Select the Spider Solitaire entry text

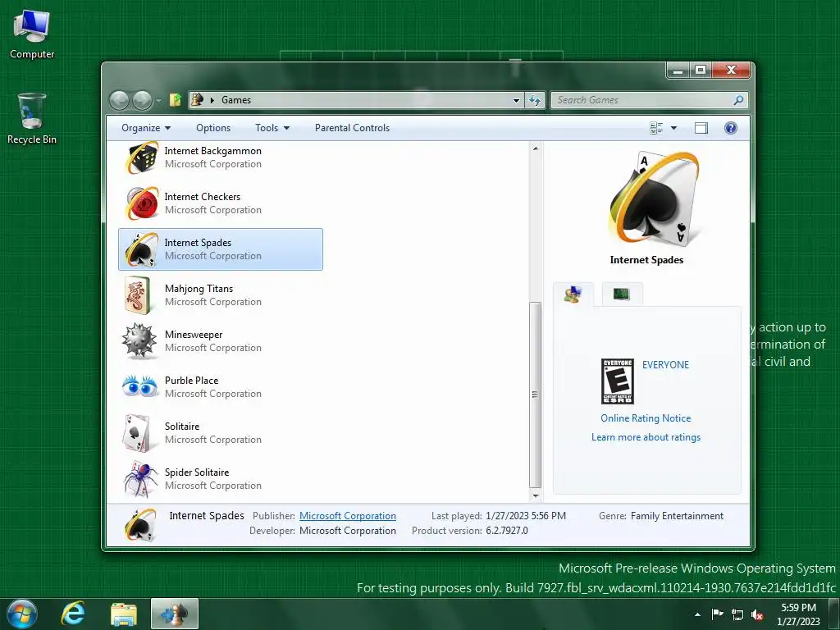tap(197, 472)
